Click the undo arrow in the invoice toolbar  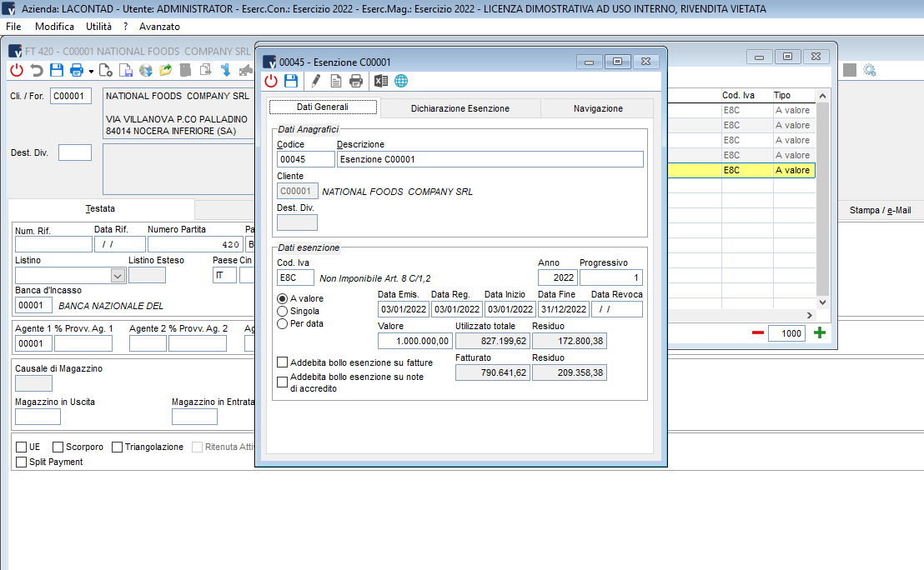(37, 70)
